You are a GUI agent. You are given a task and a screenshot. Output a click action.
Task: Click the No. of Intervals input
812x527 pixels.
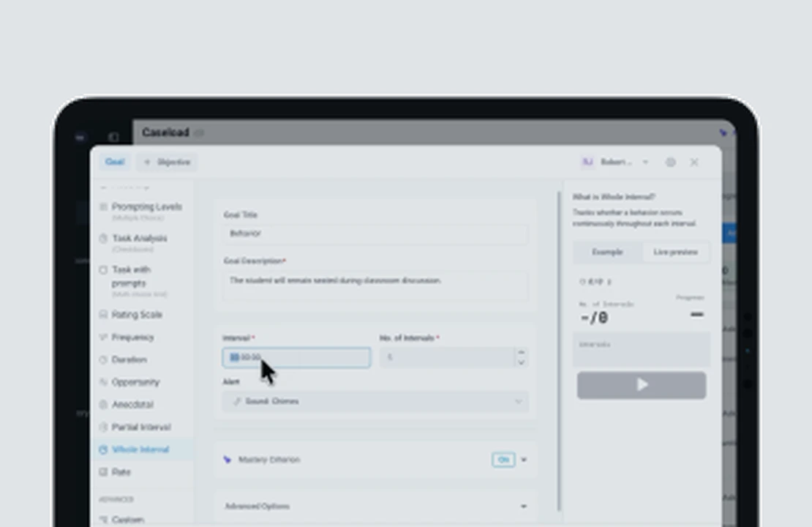click(448, 357)
